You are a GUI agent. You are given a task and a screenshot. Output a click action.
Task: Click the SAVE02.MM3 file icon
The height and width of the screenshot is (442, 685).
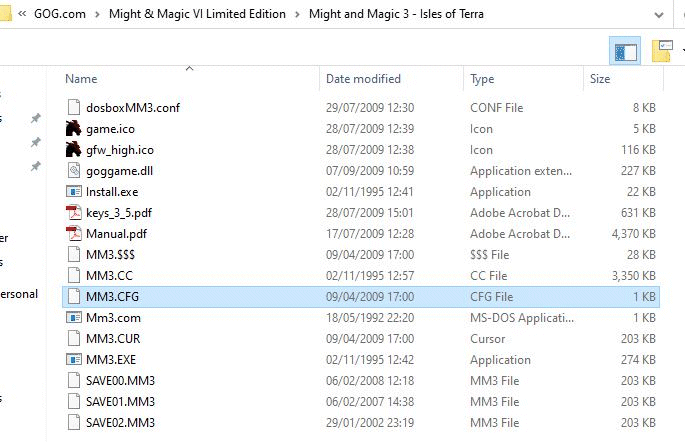[74, 422]
